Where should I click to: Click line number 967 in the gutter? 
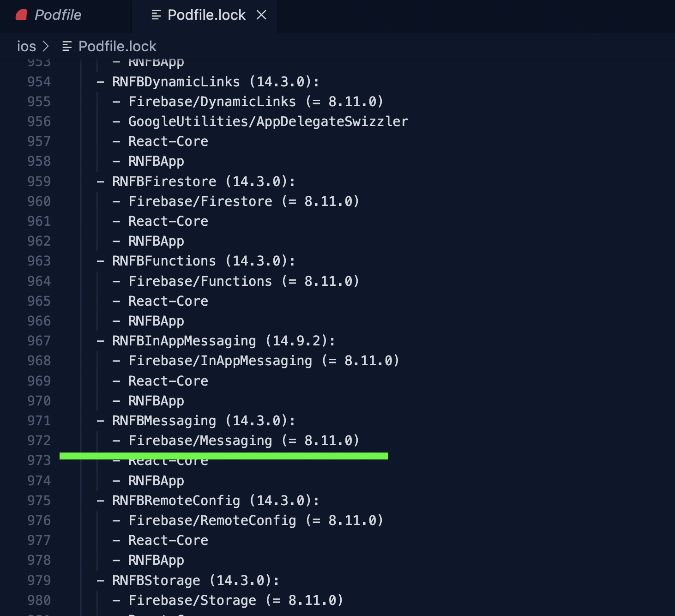point(39,341)
